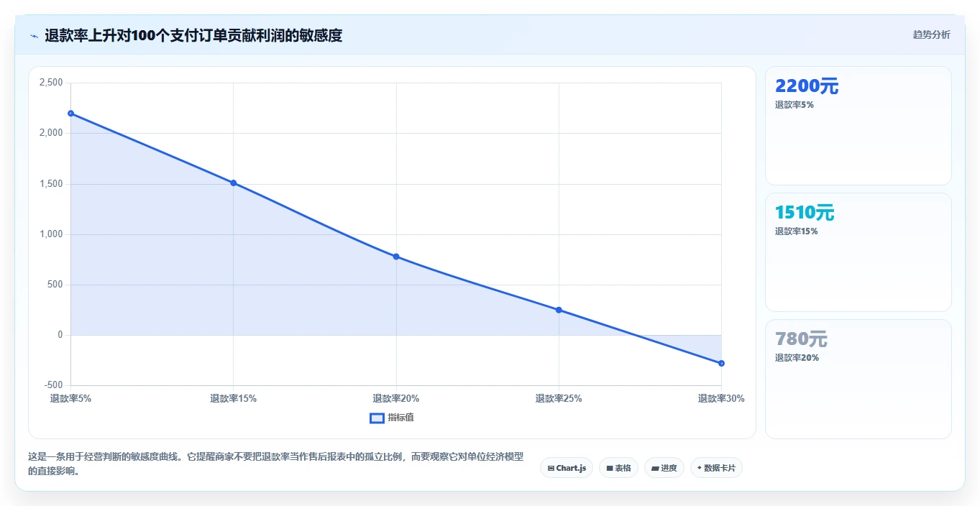Click the data point at 退款率5%

(x=70, y=114)
